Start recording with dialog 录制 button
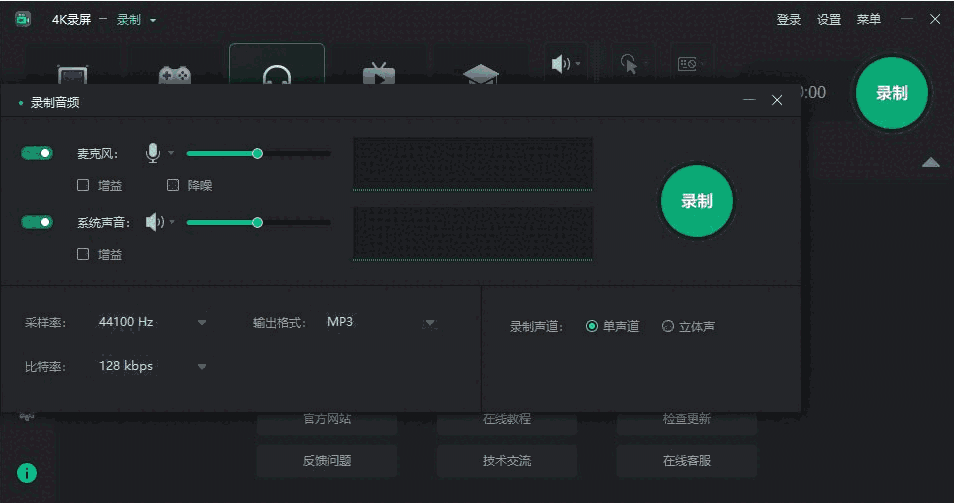This screenshot has width=954, height=503. point(697,201)
